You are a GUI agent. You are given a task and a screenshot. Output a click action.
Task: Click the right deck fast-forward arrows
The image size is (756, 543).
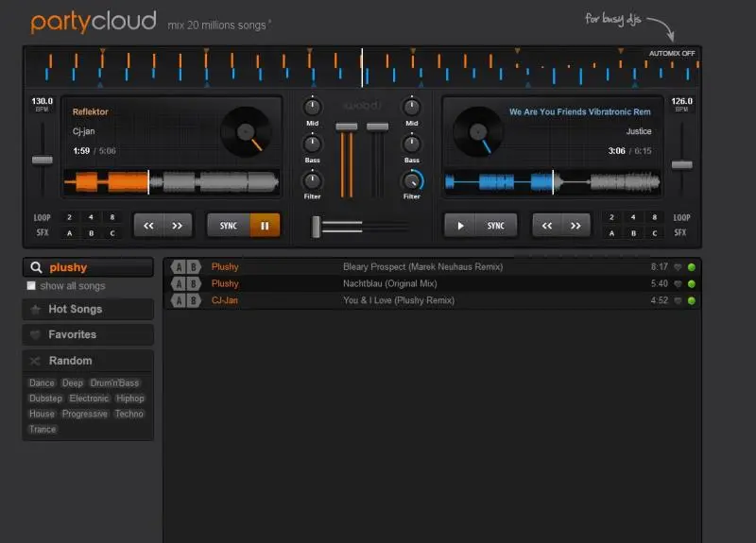click(x=576, y=226)
